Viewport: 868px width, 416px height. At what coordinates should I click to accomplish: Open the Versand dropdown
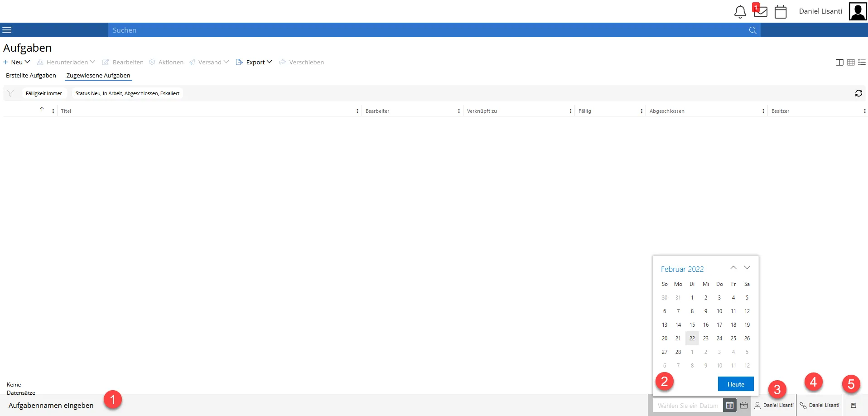209,62
